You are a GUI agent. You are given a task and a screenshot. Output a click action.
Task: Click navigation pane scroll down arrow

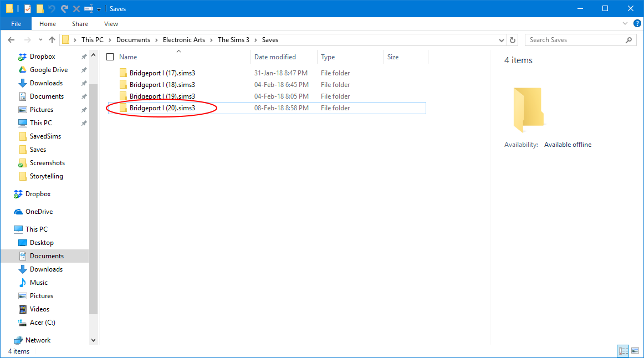coord(93,340)
